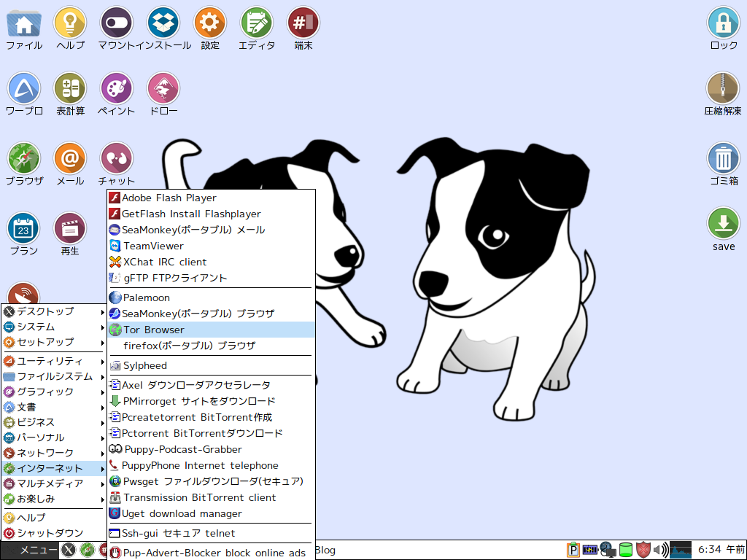This screenshot has width=747, height=560.
Task: Click the green compass icon on taskbar
Action: point(88,550)
